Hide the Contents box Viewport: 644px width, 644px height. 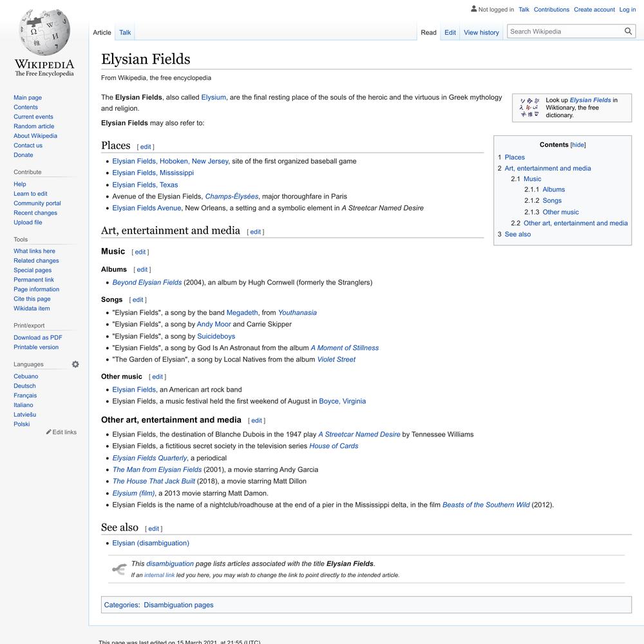578,144
